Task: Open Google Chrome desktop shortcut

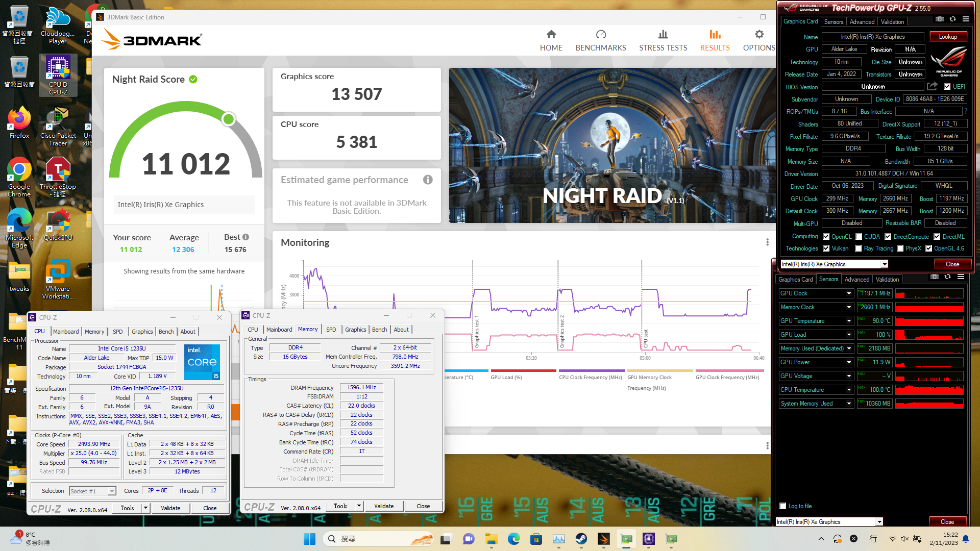Action: click(x=19, y=177)
